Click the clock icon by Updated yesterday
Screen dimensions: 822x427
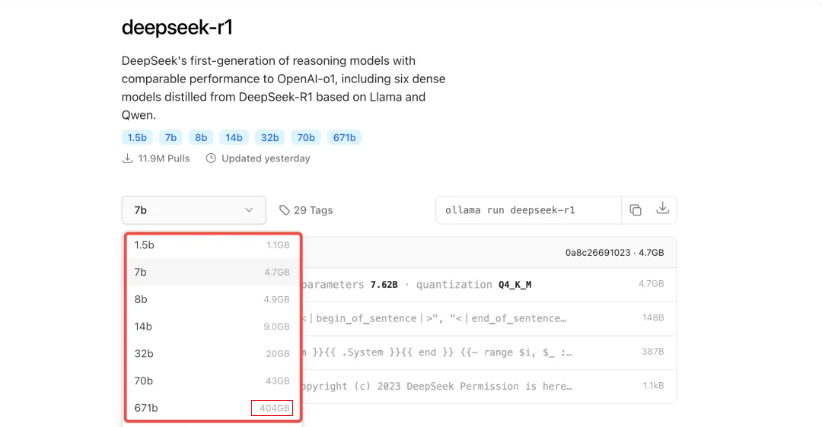[211, 158]
